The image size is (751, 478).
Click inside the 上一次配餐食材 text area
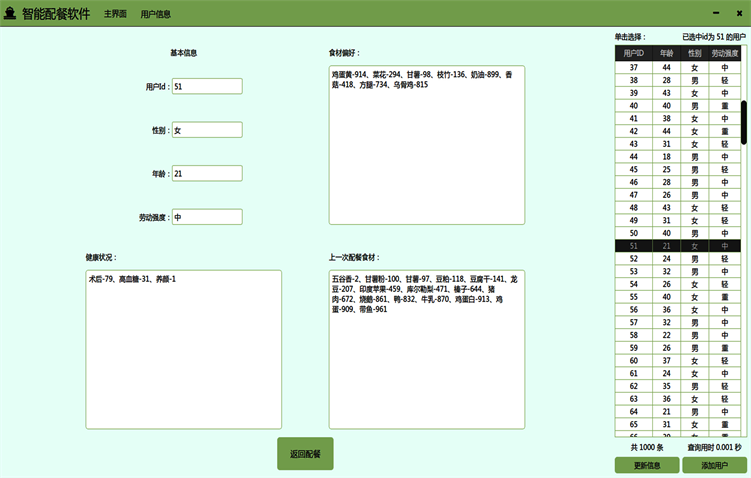click(426, 349)
